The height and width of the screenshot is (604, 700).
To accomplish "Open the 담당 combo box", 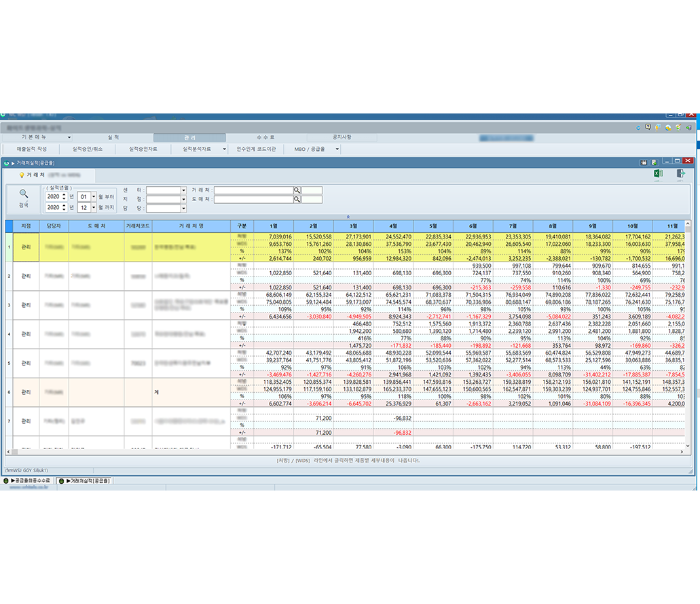I will 183,209.
